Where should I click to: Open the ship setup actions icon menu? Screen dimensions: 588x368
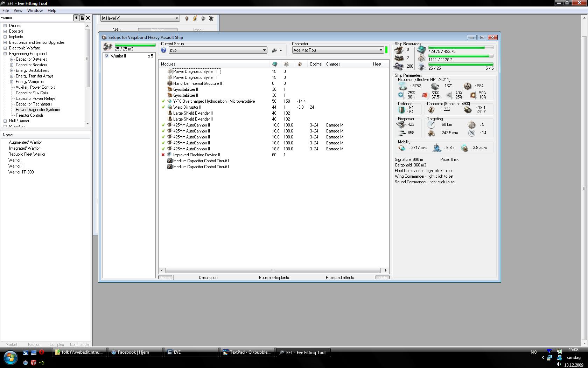pos(277,50)
